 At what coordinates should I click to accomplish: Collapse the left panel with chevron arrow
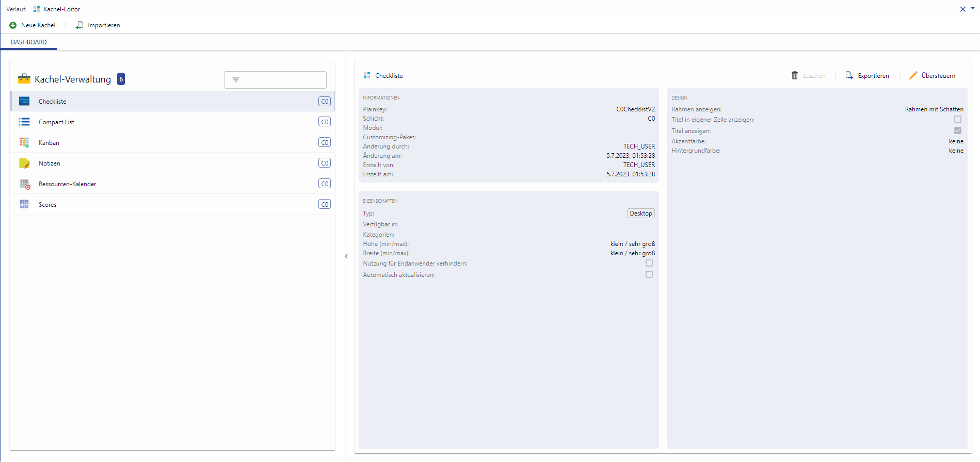[346, 256]
